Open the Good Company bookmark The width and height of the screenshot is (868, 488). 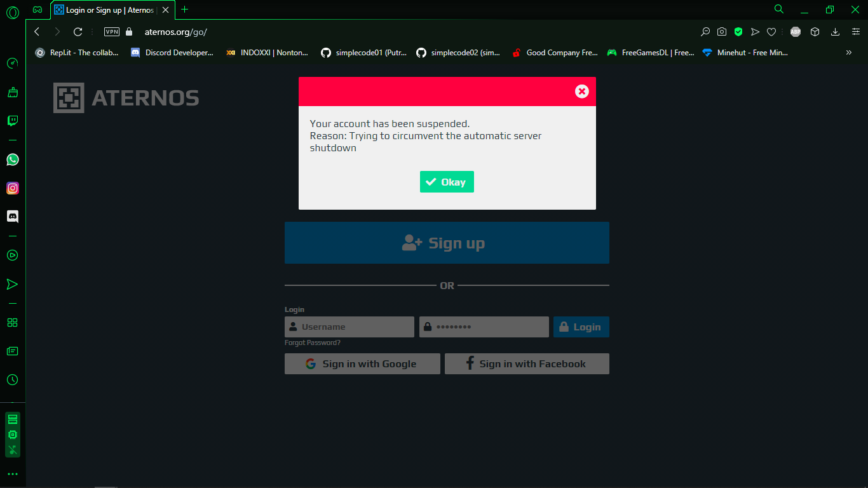pyautogui.click(x=555, y=53)
